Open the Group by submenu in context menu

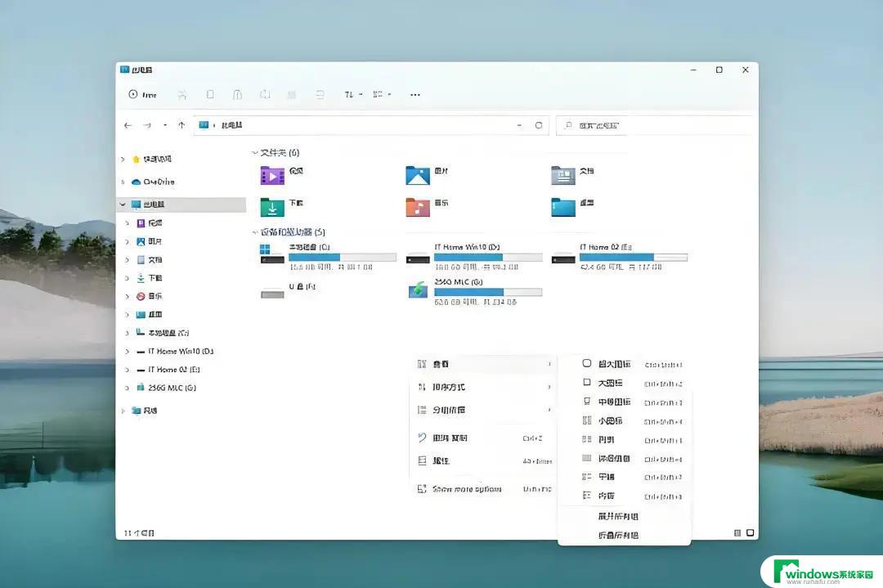[484, 410]
